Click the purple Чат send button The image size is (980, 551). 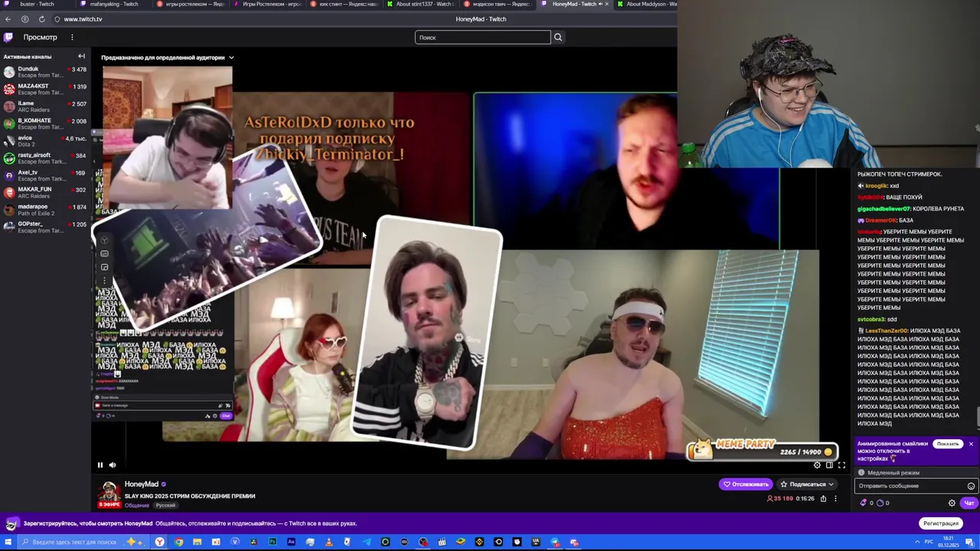pos(969,503)
